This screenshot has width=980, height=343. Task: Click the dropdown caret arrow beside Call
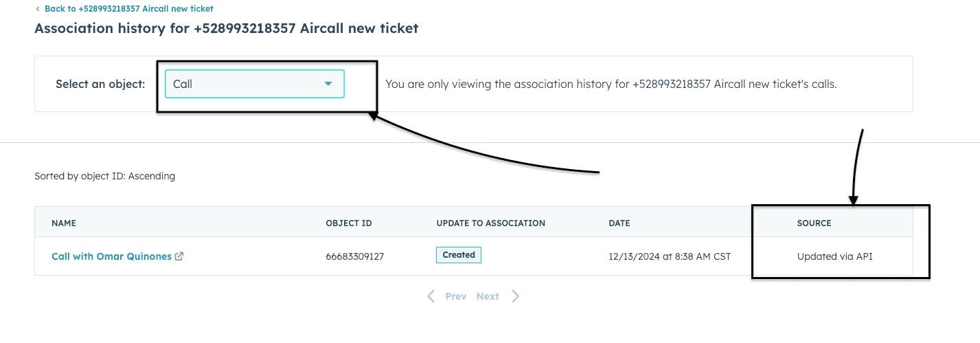[328, 84]
